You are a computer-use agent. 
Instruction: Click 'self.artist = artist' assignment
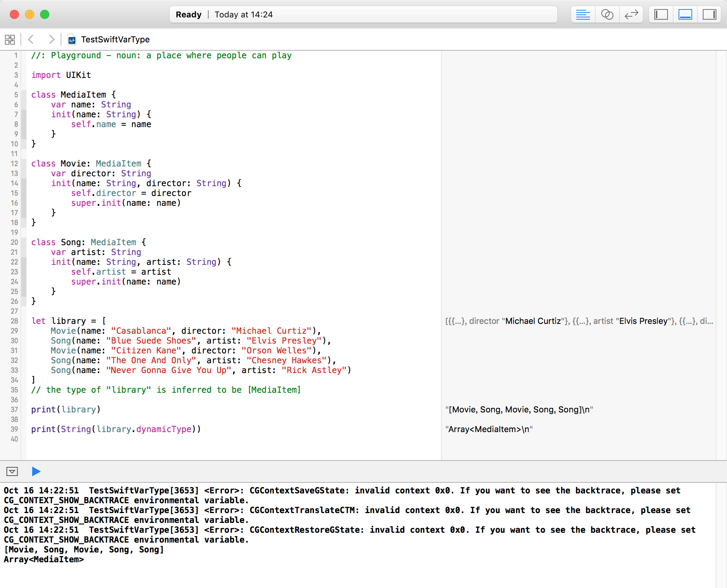(x=121, y=272)
